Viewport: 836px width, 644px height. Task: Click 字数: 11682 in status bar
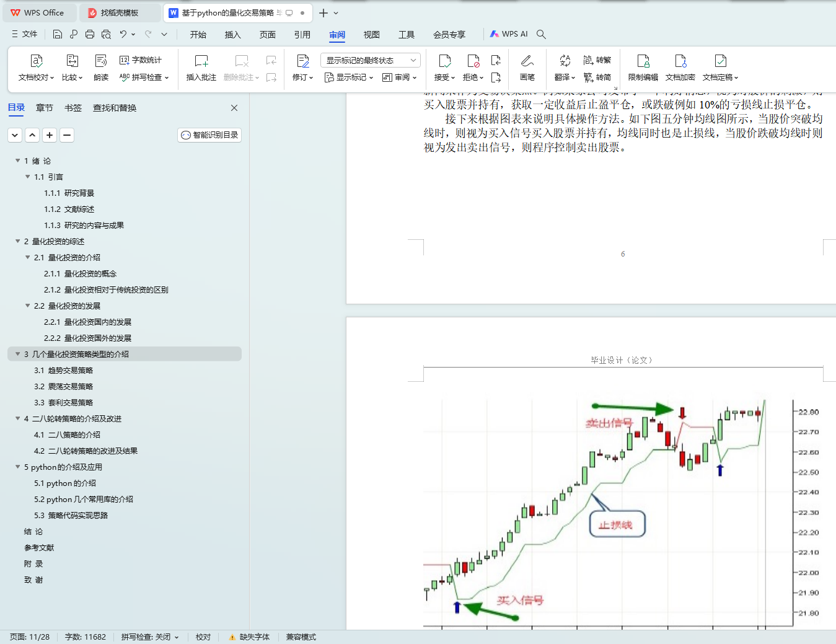86,637
